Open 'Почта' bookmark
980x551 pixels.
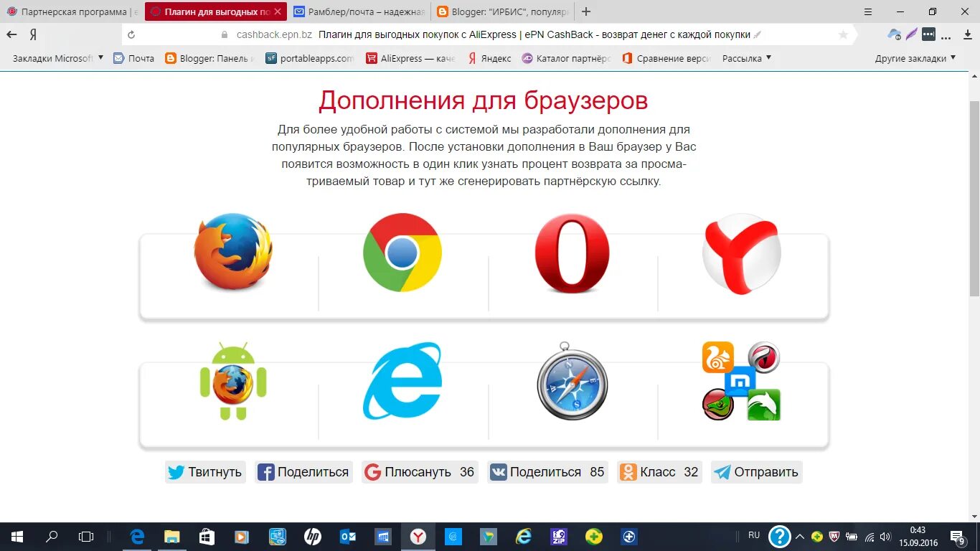(134, 58)
